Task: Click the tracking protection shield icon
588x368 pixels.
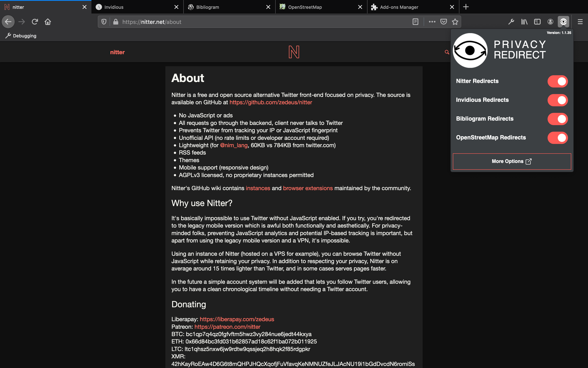Action: point(104,22)
